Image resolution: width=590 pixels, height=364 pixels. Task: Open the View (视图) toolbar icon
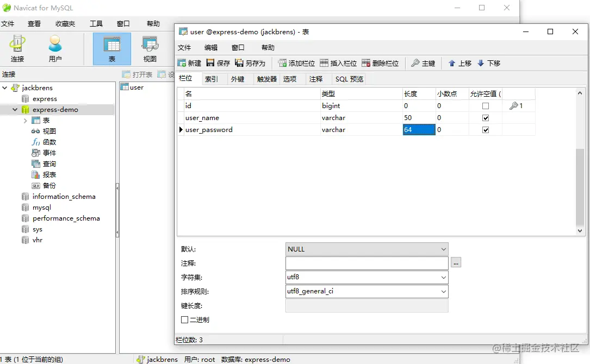coord(150,49)
